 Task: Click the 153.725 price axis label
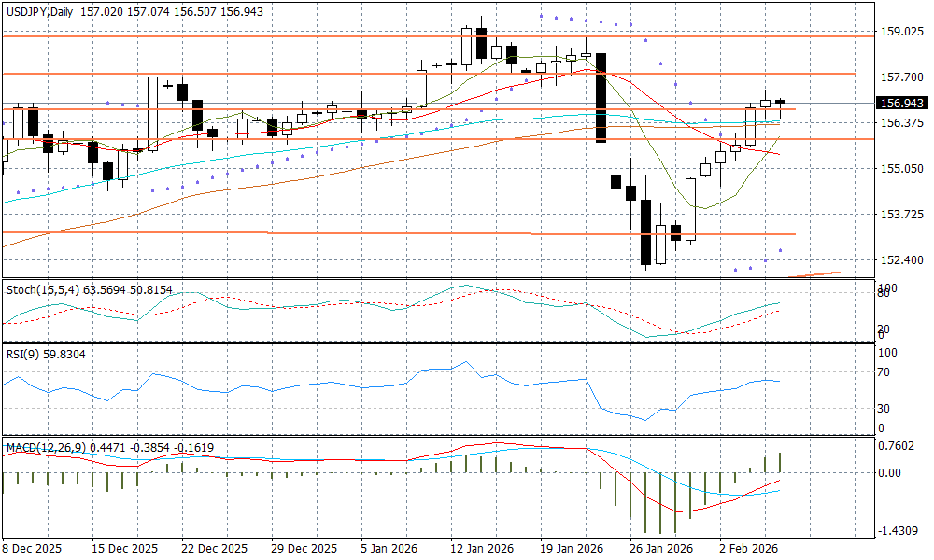pos(902,215)
